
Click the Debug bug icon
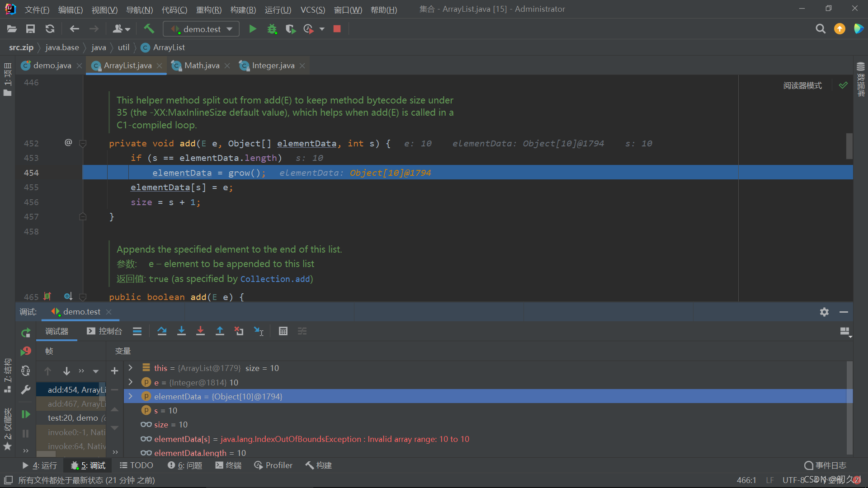(x=272, y=29)
